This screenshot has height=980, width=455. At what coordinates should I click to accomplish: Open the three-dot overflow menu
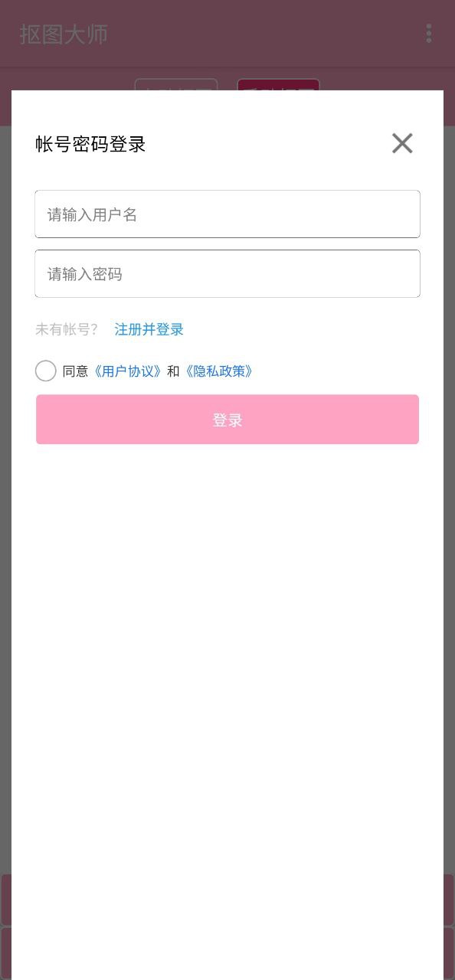point(429,33)
